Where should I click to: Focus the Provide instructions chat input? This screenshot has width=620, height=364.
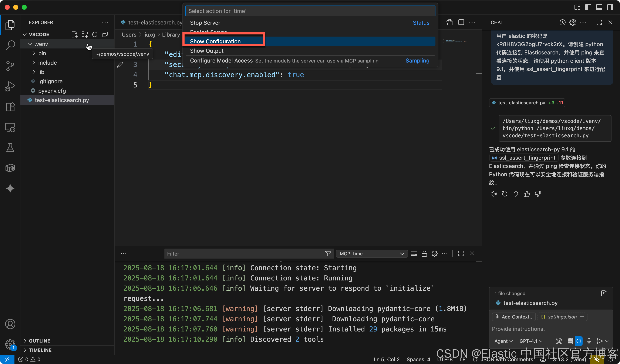pyautogui.click(x=551, y=329)
